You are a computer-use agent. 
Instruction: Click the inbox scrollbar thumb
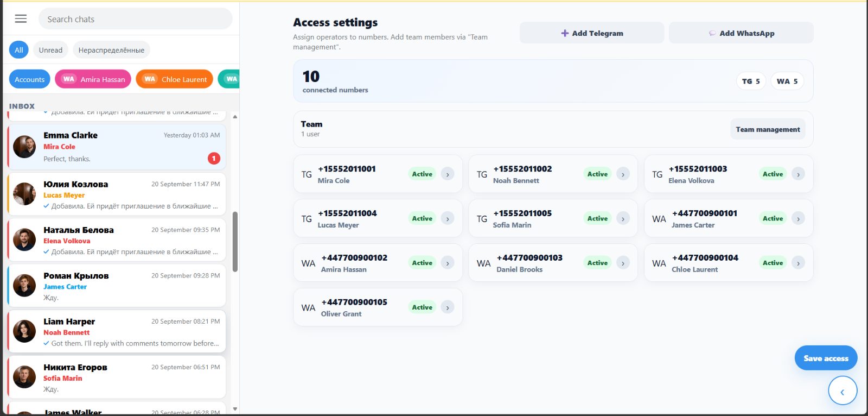click(x=235, y=242)
